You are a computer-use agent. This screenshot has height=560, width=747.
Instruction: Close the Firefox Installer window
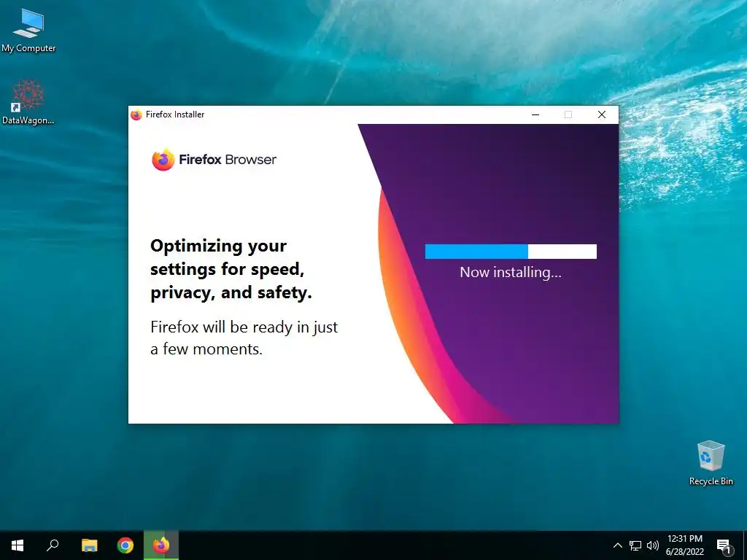click(x=602, y=114)
